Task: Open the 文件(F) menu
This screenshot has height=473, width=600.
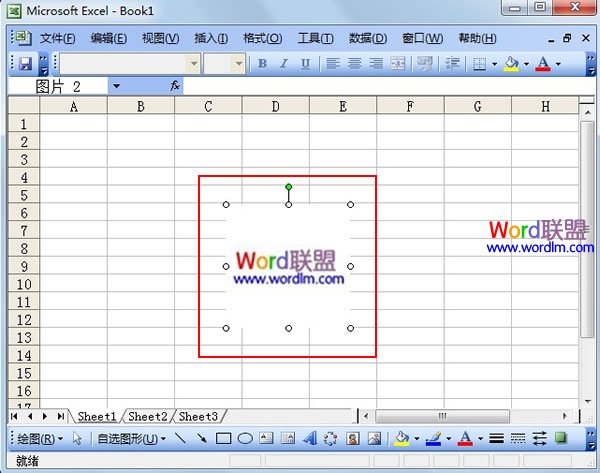Action: pos(57,38)
